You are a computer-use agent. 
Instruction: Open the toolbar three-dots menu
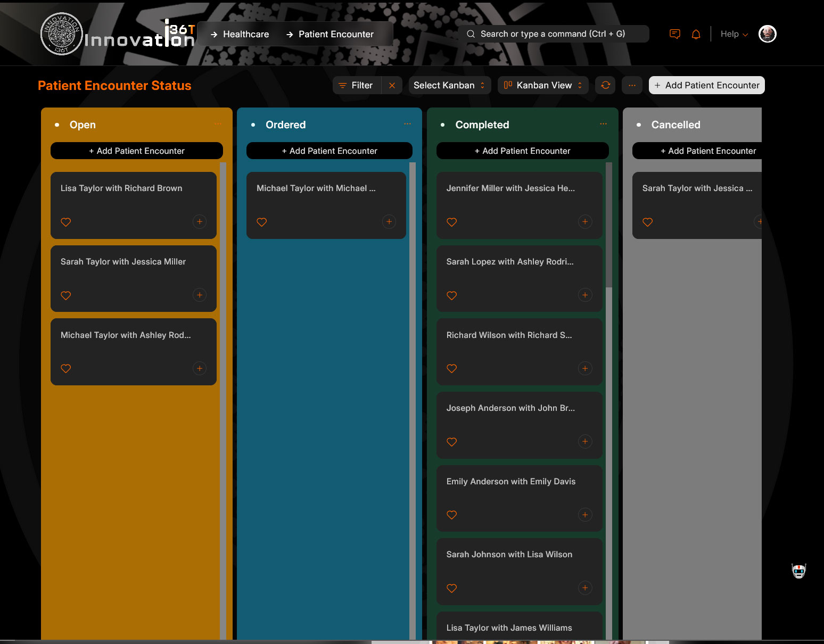[632, 85]
